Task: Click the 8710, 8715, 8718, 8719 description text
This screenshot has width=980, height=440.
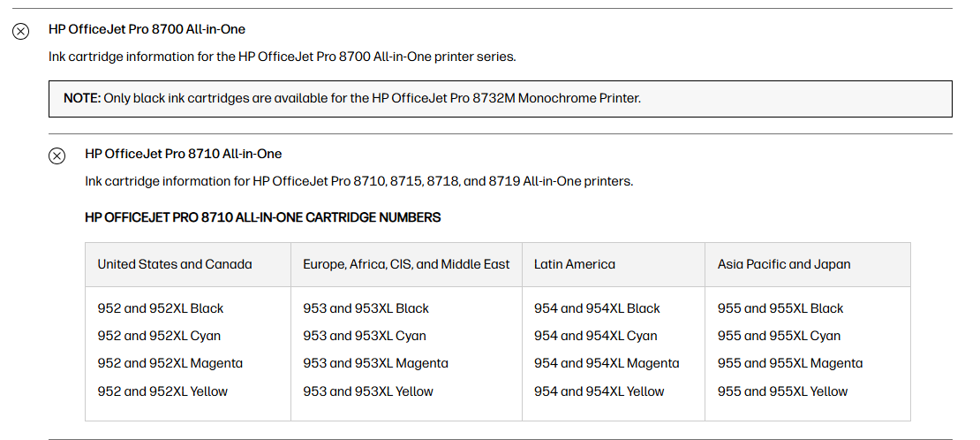Action: pyautogui.click(x=358, y=181)
